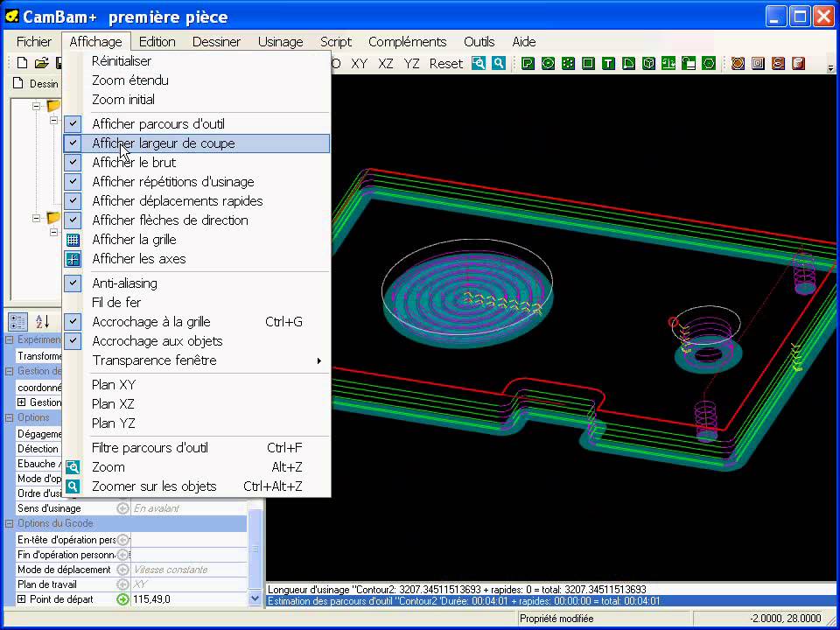Click the brown profile machining operation icon
840x630 pixels.
(x=738, y=64)
